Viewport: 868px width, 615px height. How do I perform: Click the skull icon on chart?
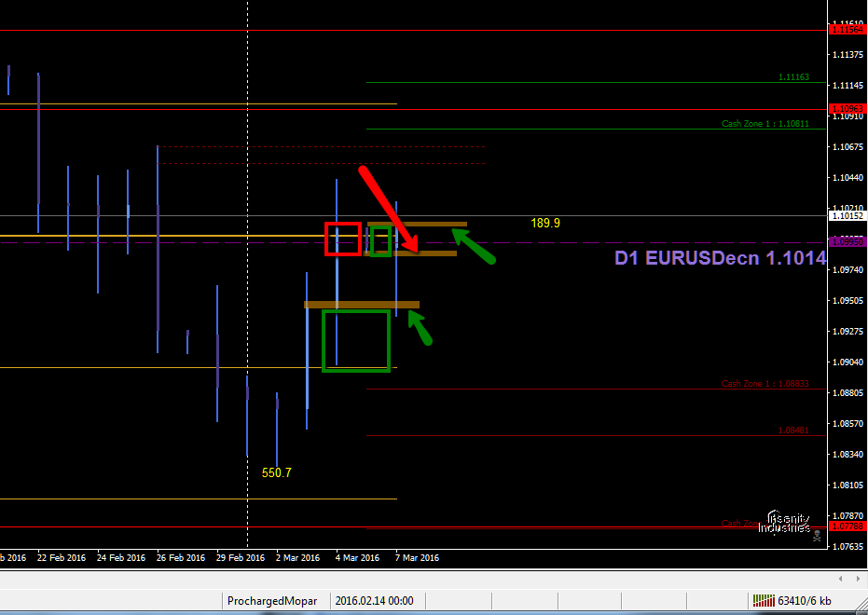coord(817,536)
